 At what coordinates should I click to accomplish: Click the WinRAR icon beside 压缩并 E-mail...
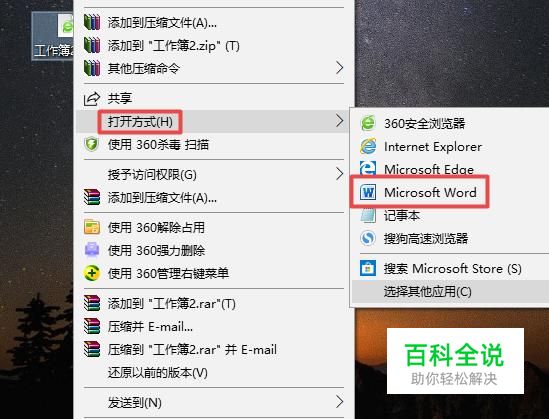pos(92,326)
